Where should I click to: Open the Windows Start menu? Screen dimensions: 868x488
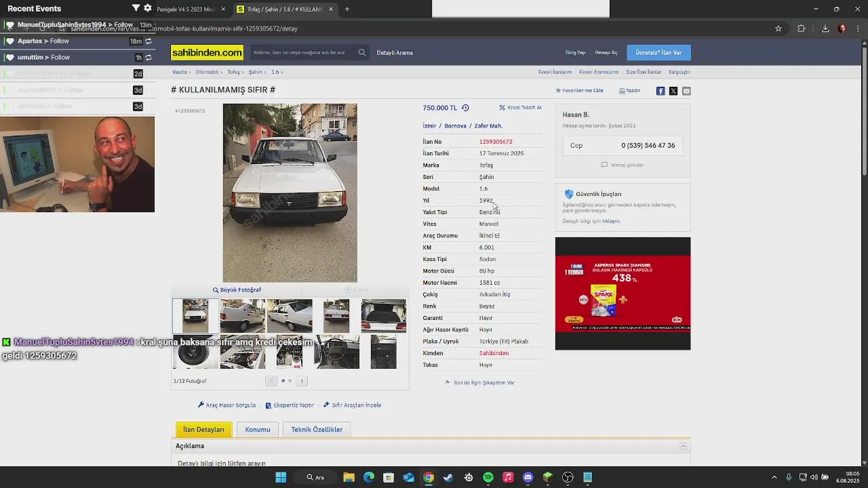[281, 477]
